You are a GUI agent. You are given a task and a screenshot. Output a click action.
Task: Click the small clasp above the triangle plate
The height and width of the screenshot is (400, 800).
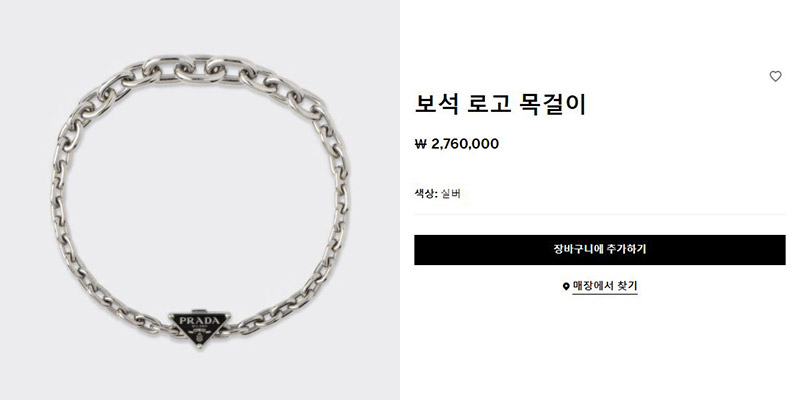click(x=199, y=312)
